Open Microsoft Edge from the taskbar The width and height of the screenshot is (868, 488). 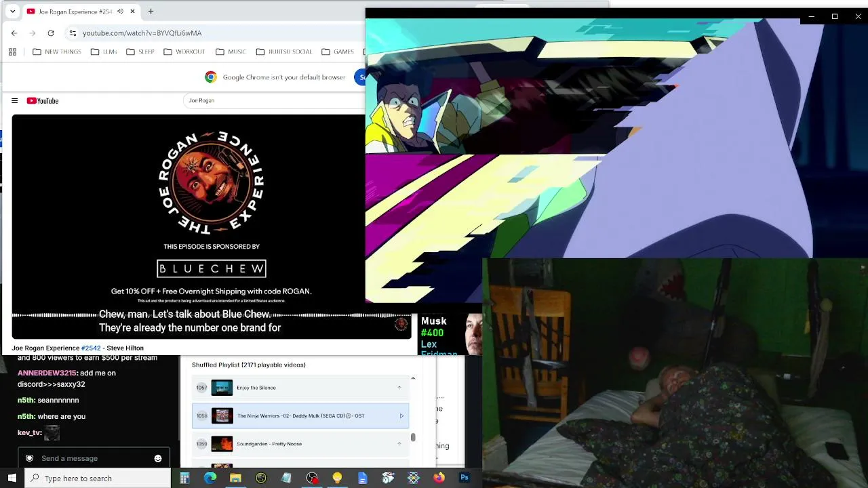pyautogui.click(x=210, y=478)
